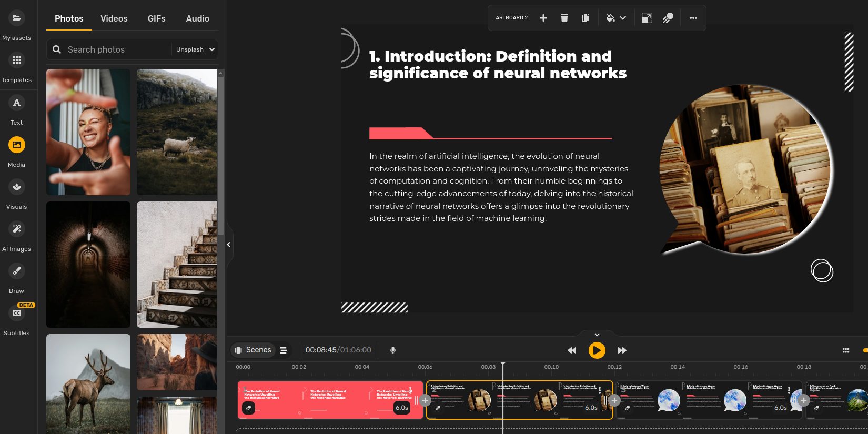Add a new artboard with plus icon
Image resolution: width=868 pixels, height=434 pixels.
pos(543,18)
